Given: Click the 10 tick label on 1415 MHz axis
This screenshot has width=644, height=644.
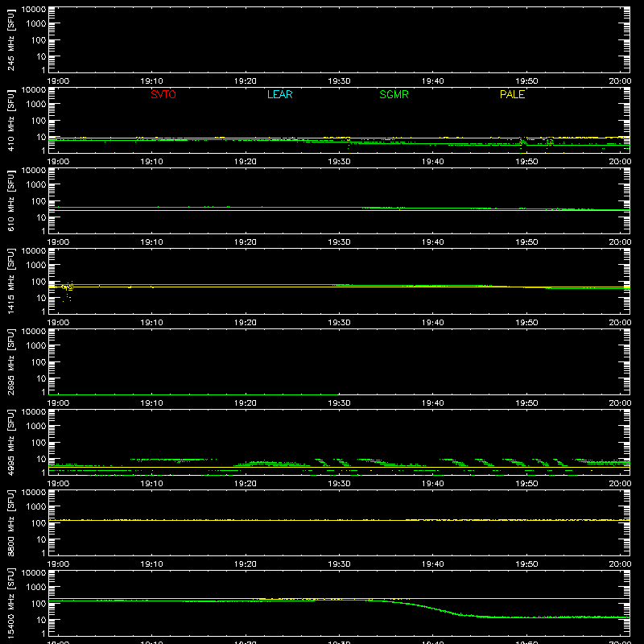Looking at the screenshot, I should [41, 298].
